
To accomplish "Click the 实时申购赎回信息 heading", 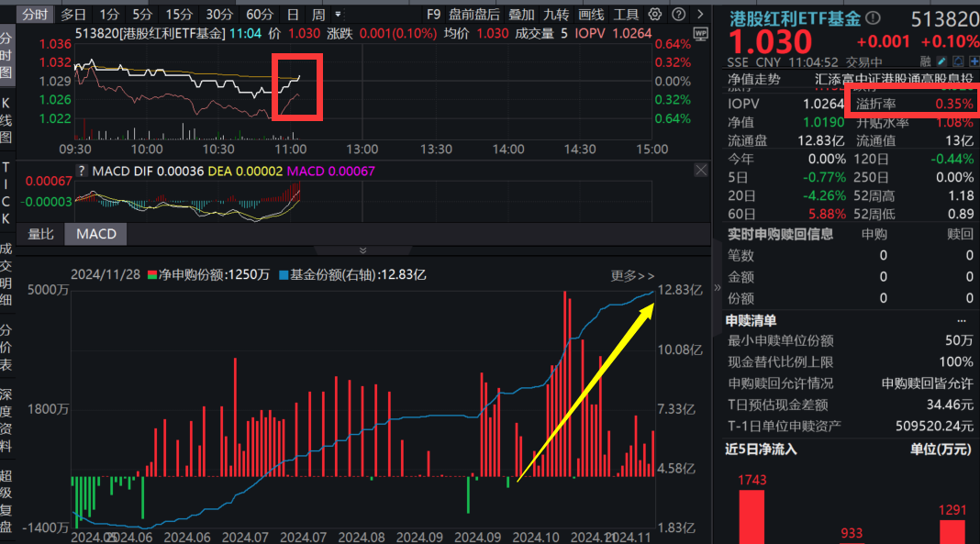I will tap(780, 234).
